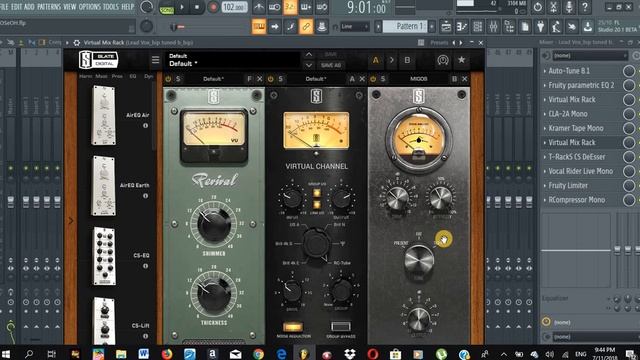
Task: Click the star favorites icon in Slate header
Action: pos(461,60)
